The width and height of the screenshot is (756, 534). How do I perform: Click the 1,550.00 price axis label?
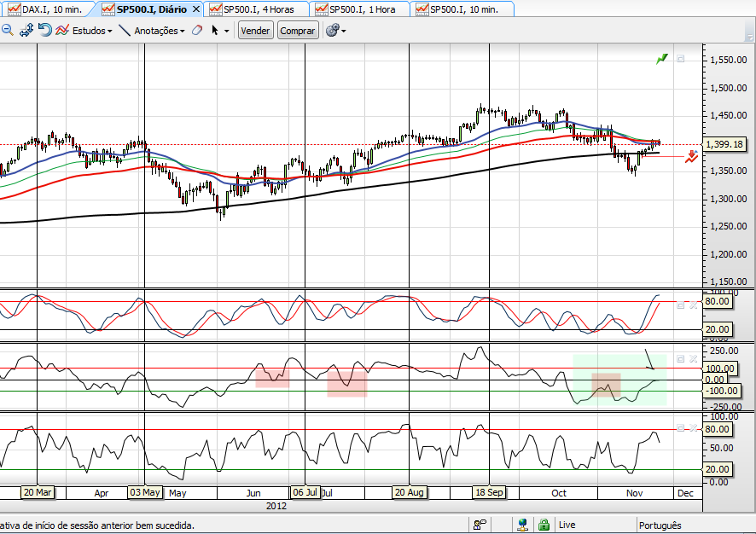729,60
